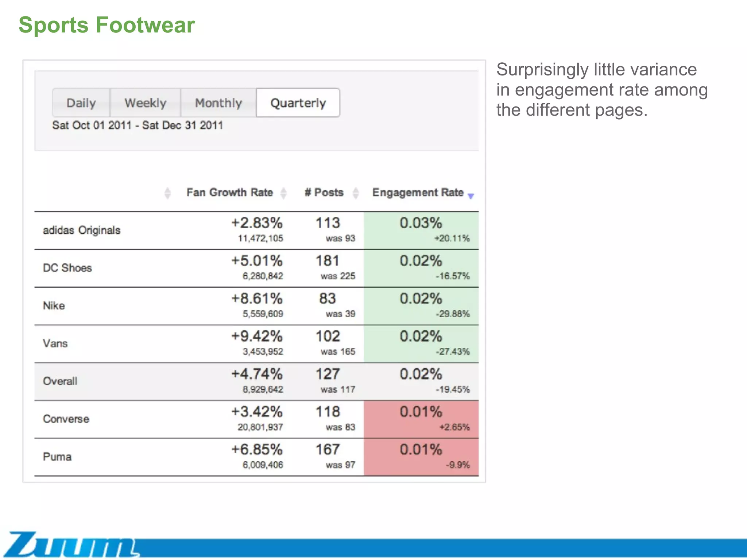Sort by brand name column arrows
Image resolution: width=747 pixels, height=560 pixels.
tap(167, 193)
